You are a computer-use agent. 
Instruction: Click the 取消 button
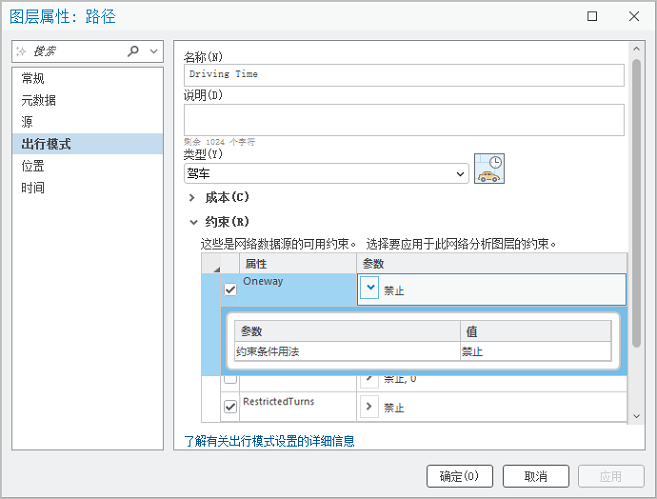[536, 476]
